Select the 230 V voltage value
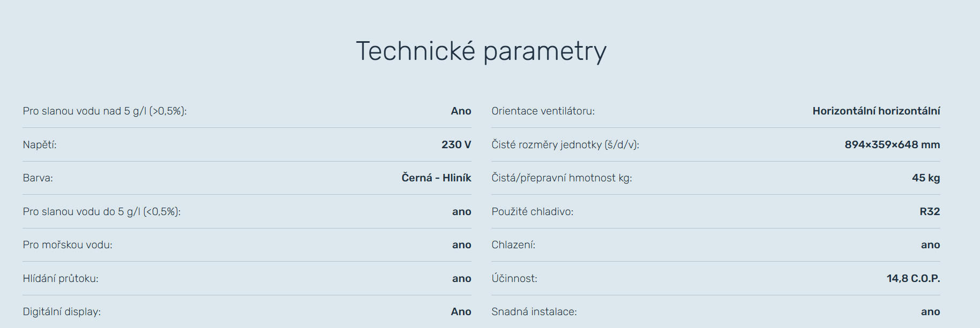 [x=456, y=144]
